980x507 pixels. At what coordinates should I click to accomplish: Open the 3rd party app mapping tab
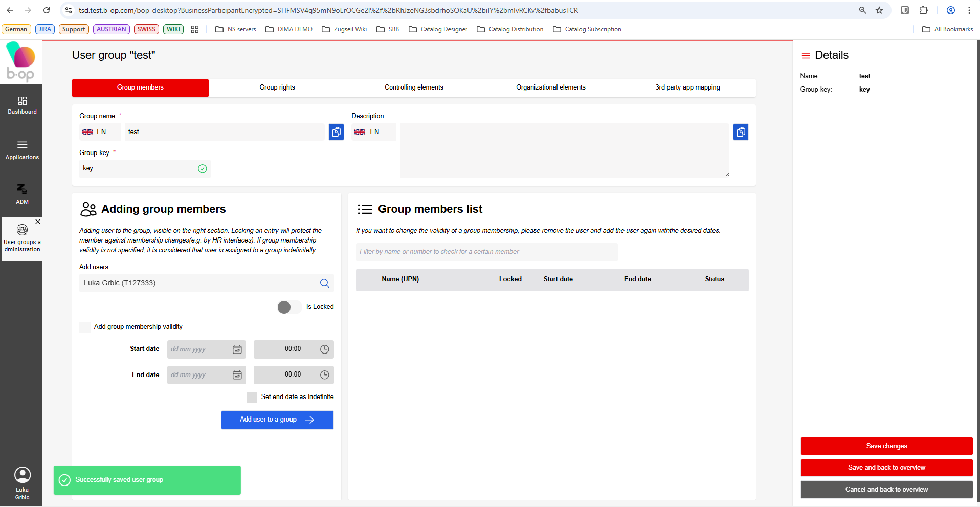[x=687, y=87]
